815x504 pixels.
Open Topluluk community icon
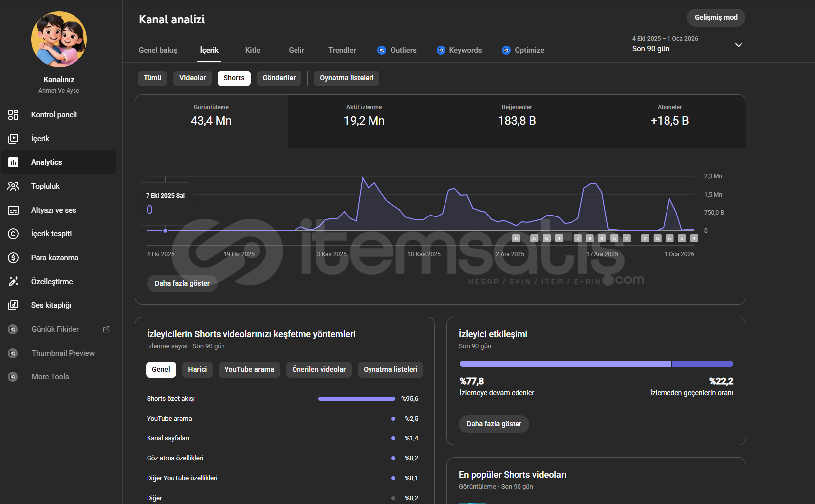pos(13,186)
